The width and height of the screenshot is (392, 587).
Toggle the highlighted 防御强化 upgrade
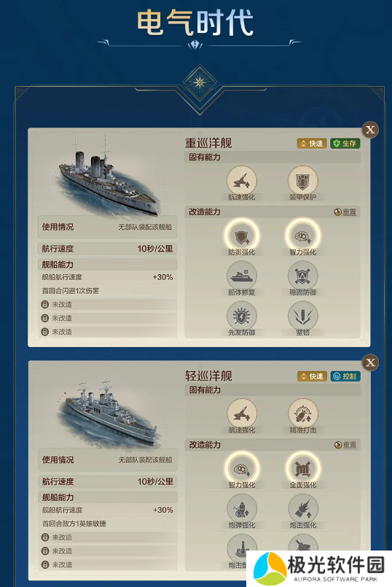[242, 236]
